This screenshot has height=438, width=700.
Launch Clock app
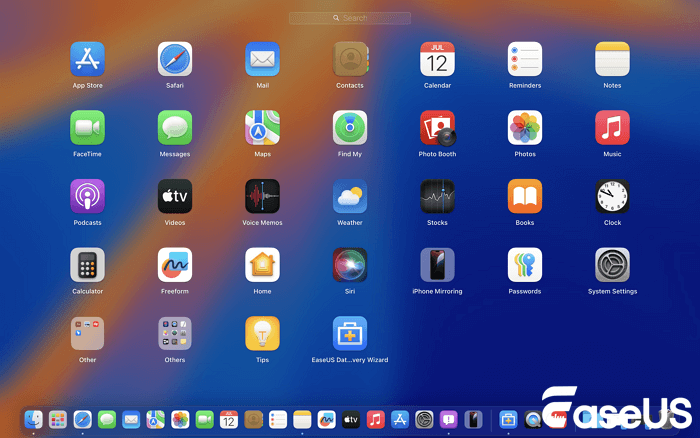[x=612, y=196]
